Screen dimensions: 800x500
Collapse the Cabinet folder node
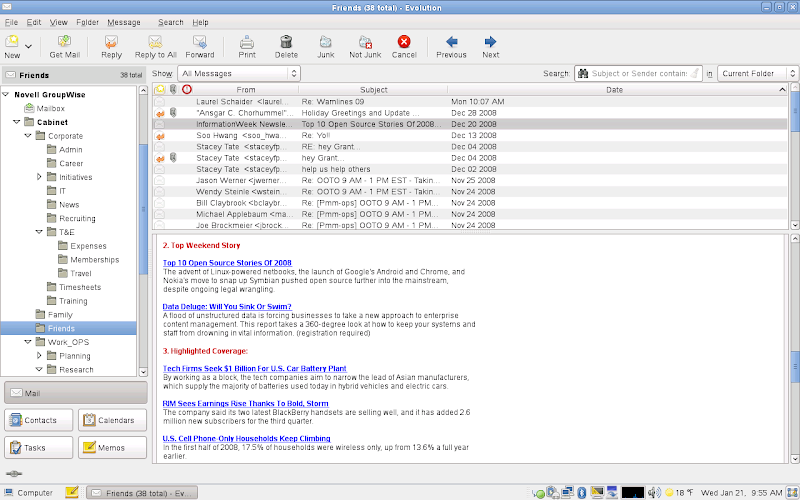click(17, 122)
